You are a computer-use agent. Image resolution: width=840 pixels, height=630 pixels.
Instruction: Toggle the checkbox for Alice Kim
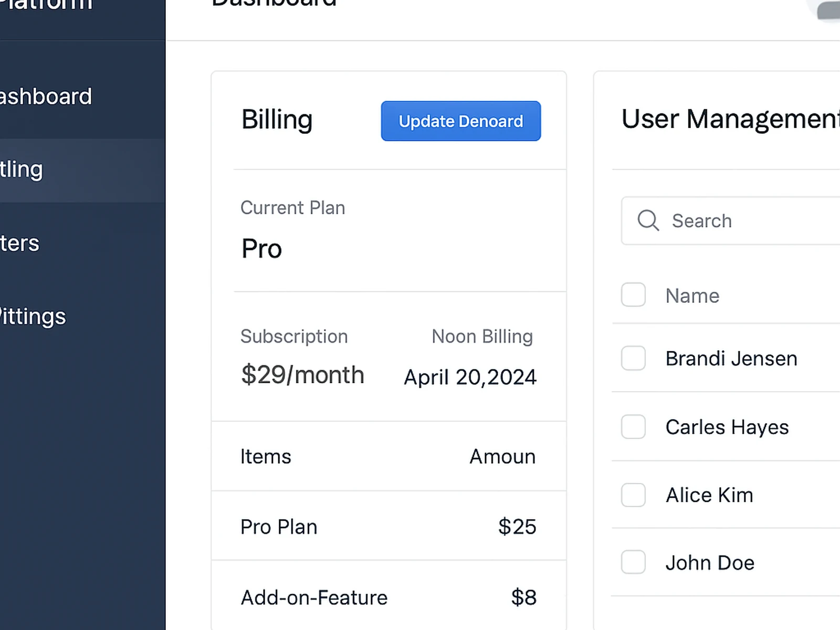pyautogui.click(x=633, y=495)
